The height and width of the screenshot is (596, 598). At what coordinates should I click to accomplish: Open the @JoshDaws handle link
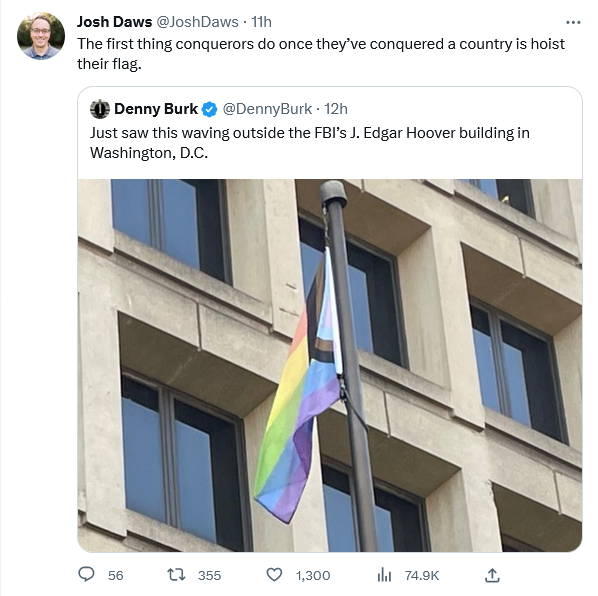(198, 22)
